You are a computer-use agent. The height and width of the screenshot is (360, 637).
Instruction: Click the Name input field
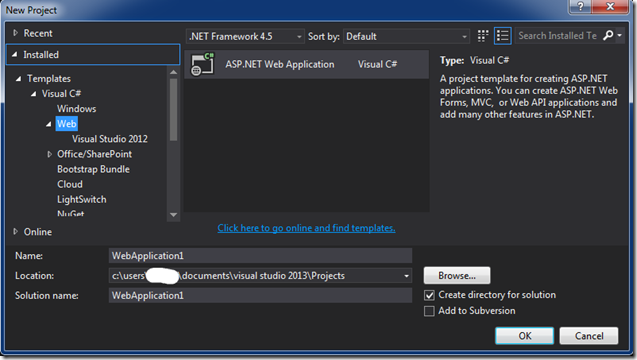click(x=260, y=256)
